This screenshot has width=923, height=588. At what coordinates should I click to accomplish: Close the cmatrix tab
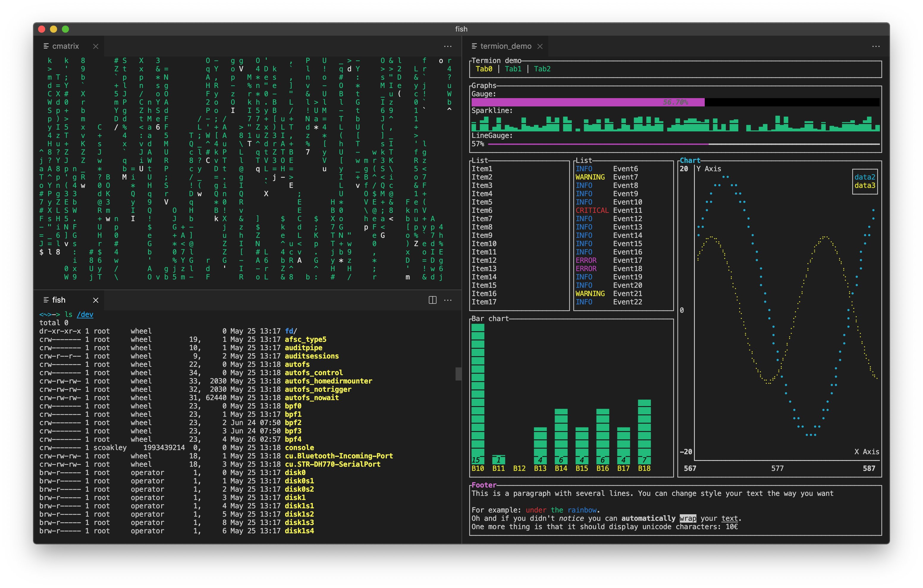pyautogui.click(x=95, y=46)
